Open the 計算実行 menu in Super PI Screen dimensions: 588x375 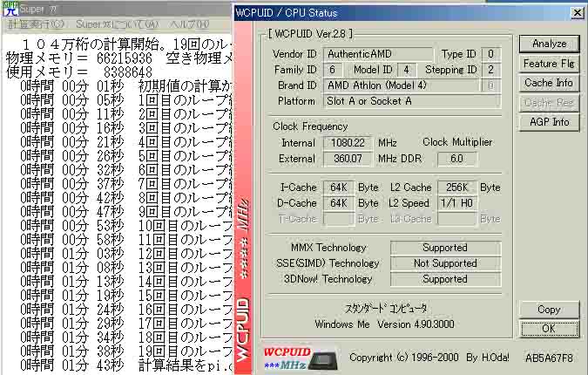click(x=36, y=24)
